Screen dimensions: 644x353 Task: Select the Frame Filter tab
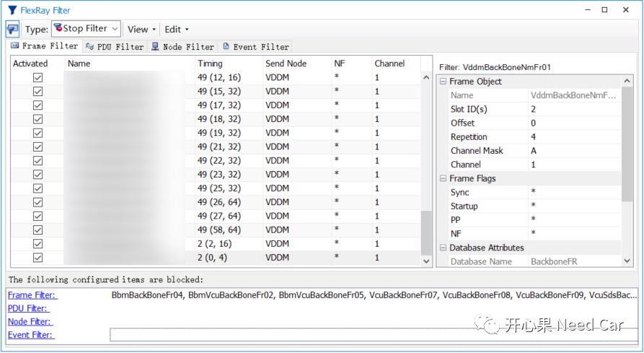tap(45, 45)
